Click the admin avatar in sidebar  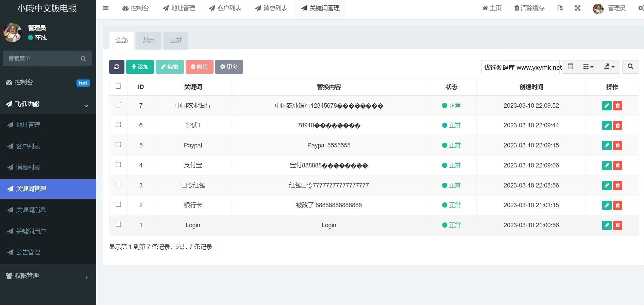coord(13,33)
